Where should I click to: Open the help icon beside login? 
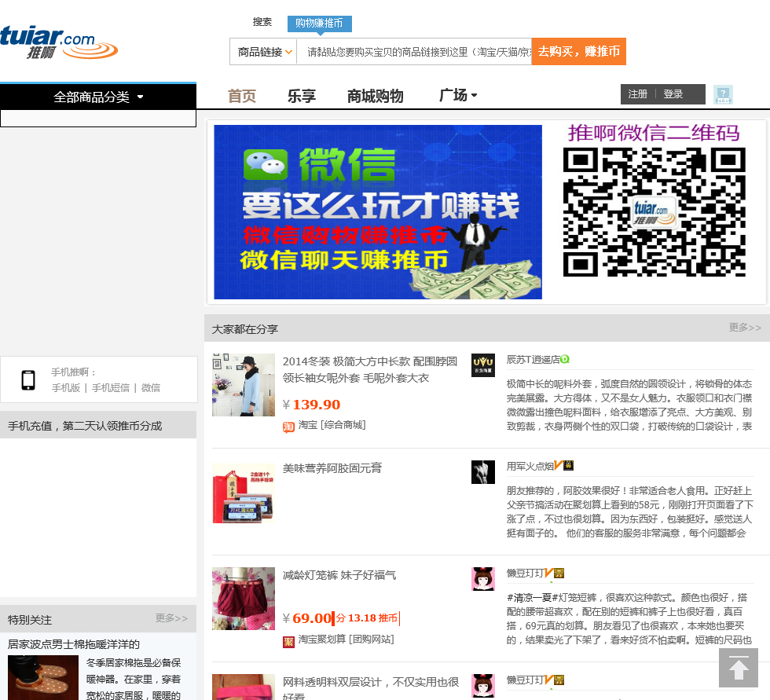[x=723, y=94]
